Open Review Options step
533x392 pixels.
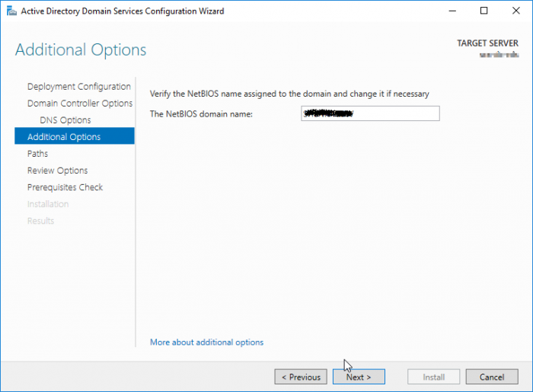tap(57, 171)
